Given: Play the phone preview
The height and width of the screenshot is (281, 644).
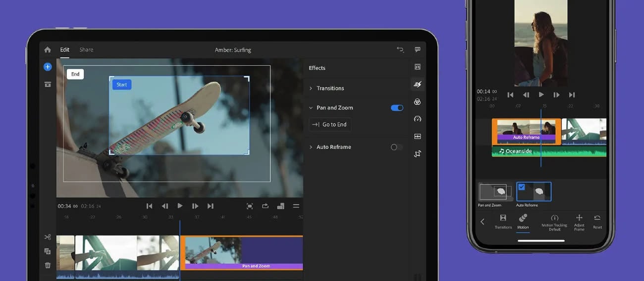Looking at the screenshot, I should pos(541,94).
